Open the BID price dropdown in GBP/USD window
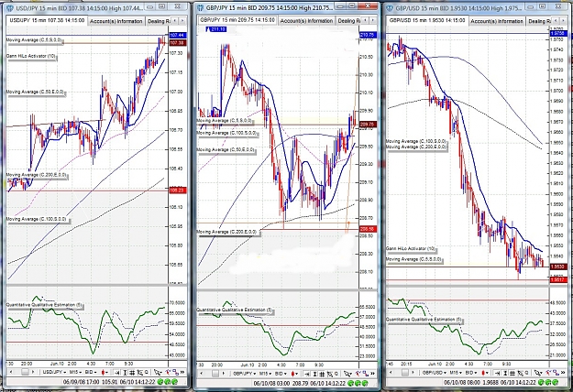This screenshot has width=573, height=392. pyautogui.click(x=471, y=373)
